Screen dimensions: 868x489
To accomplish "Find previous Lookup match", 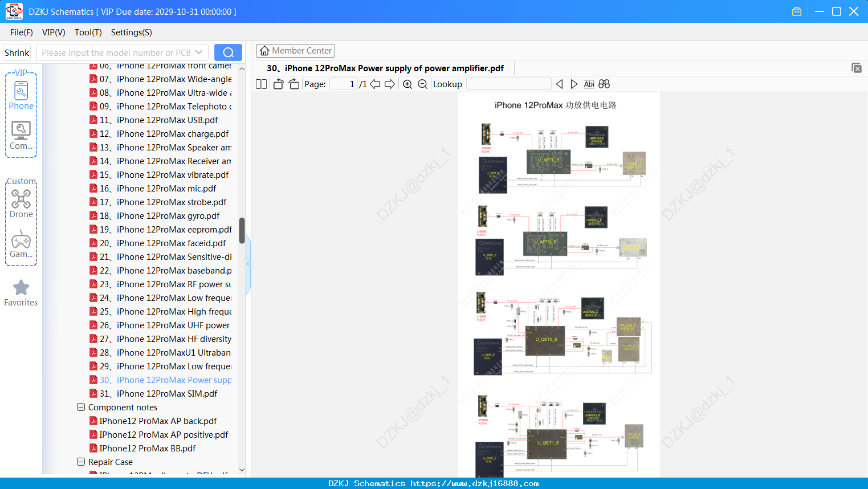I will click(559, 84).
